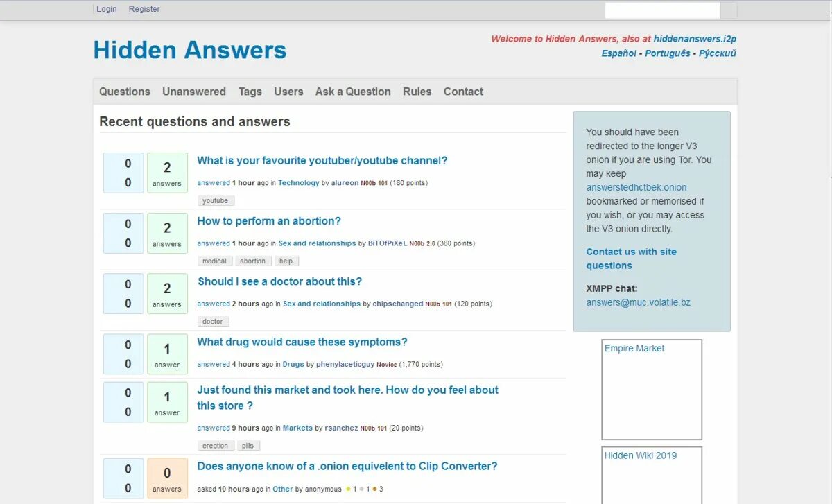This screenshot has width=832, height=504.
Task: Click the gold badge dot beside anonymous
Action: pyautogui.click(x=347, y=489)
